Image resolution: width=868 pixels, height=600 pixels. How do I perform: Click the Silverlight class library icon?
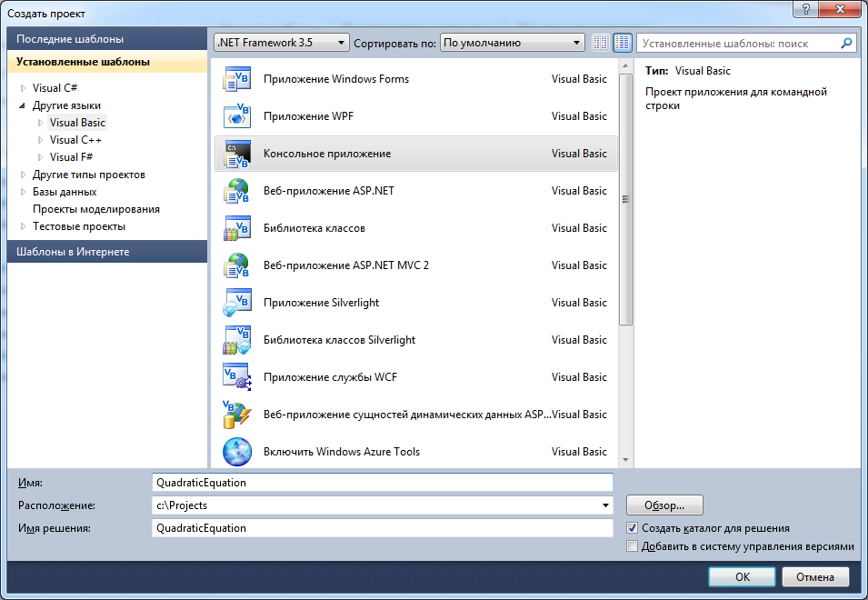pos(237,340)
